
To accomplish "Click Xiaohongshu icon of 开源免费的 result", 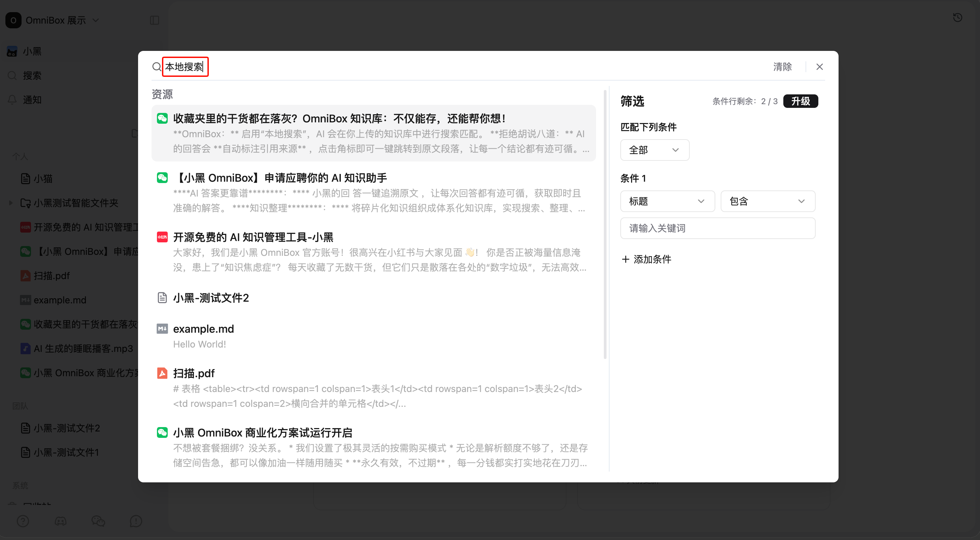I will click(x=162, y=237).
